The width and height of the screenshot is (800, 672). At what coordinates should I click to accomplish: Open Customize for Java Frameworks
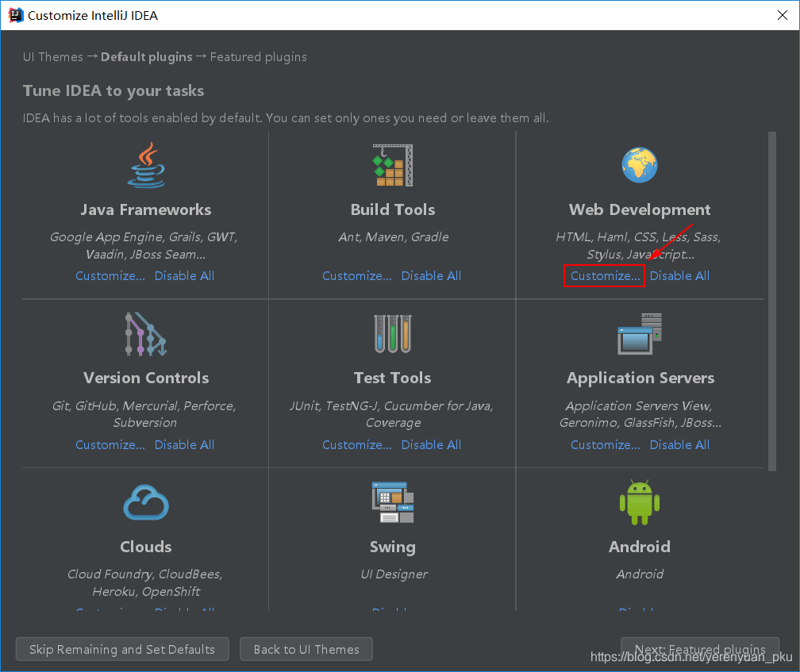pyautogui.click(x=110, y=276)
